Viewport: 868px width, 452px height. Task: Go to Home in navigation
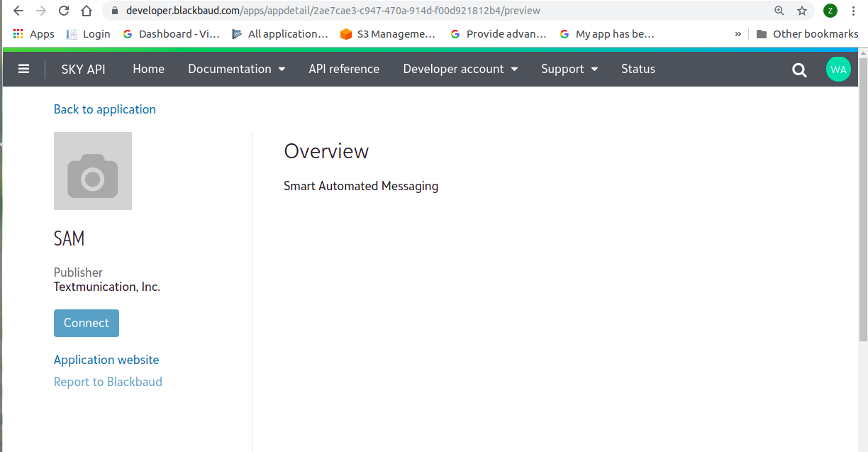click(148, 69)
